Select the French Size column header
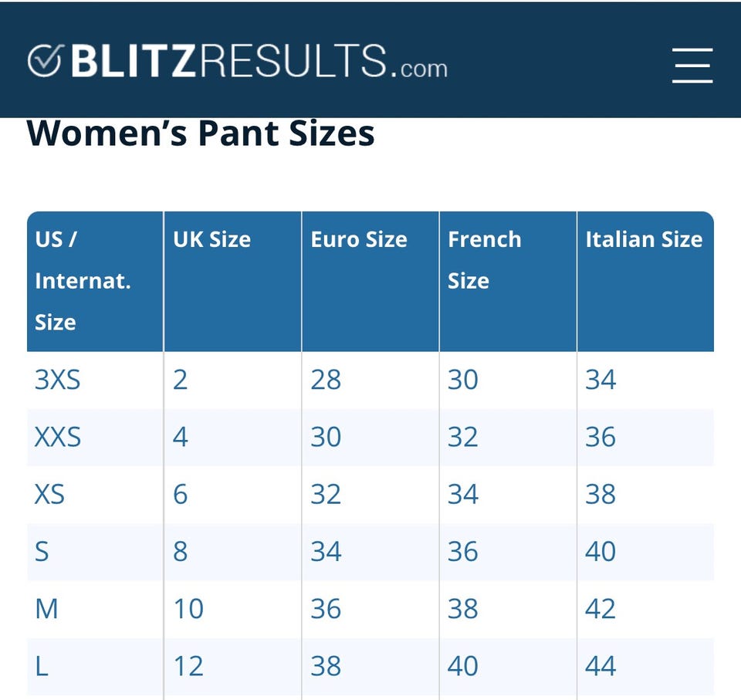 pyautogui.click(x=485, y=259)
